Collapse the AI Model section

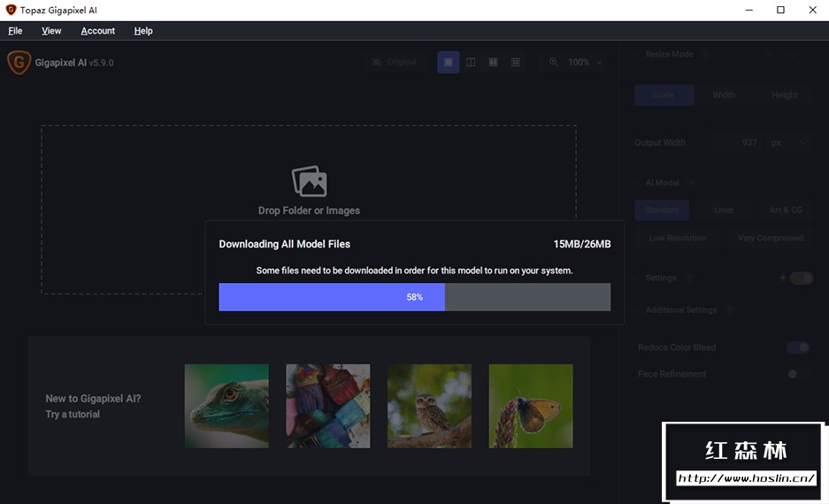pos(635,183)
